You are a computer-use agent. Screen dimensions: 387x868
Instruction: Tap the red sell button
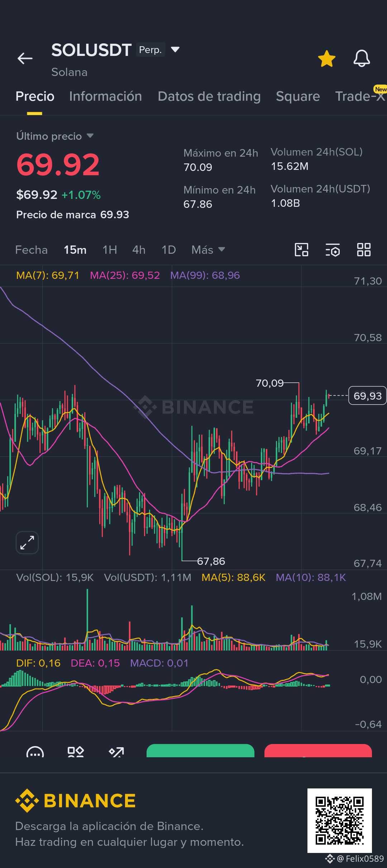[318, 751]
